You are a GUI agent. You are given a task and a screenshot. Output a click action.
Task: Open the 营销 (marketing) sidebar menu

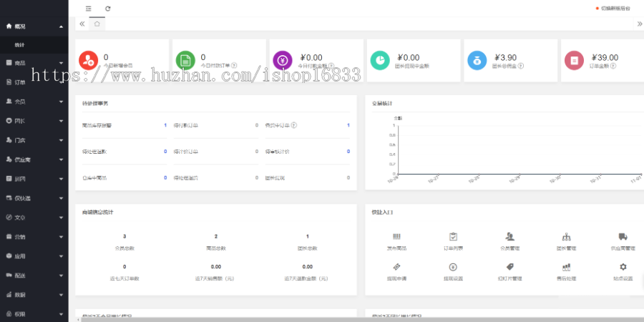34,237
